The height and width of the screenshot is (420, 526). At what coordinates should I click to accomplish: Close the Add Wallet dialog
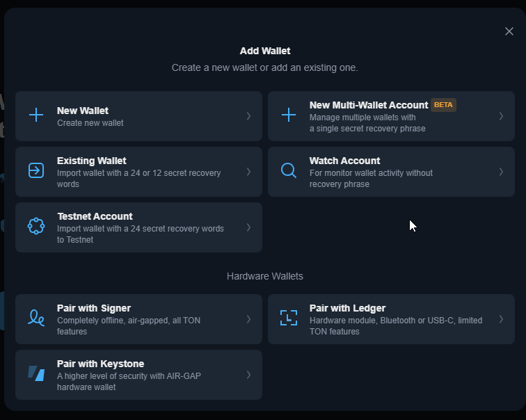tap(509, 31)
